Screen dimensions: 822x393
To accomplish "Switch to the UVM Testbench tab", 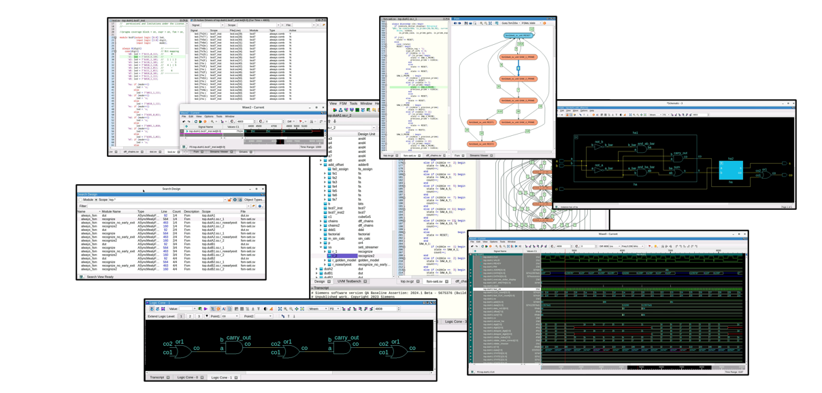I will pyautogui.click(x=349, y=281).
